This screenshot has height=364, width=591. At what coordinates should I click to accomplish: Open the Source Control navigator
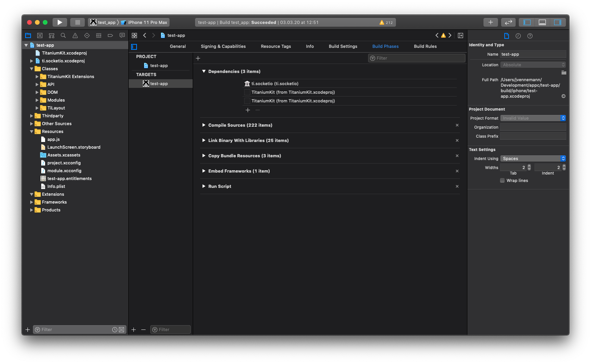click(40, 35)
